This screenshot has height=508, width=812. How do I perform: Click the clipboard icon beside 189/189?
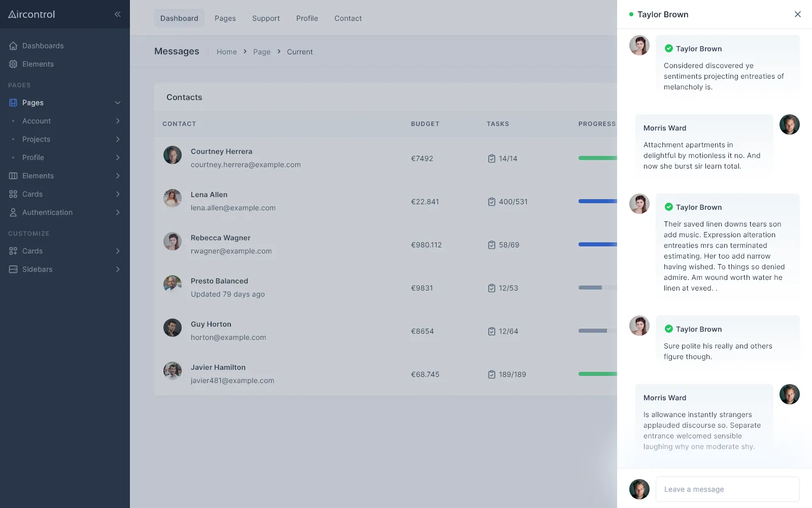coord(491,374)
